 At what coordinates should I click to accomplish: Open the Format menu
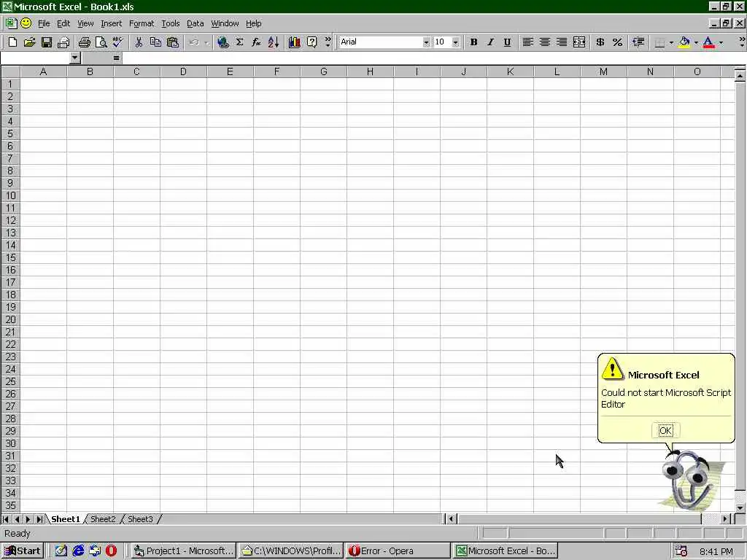click(142, 23)
